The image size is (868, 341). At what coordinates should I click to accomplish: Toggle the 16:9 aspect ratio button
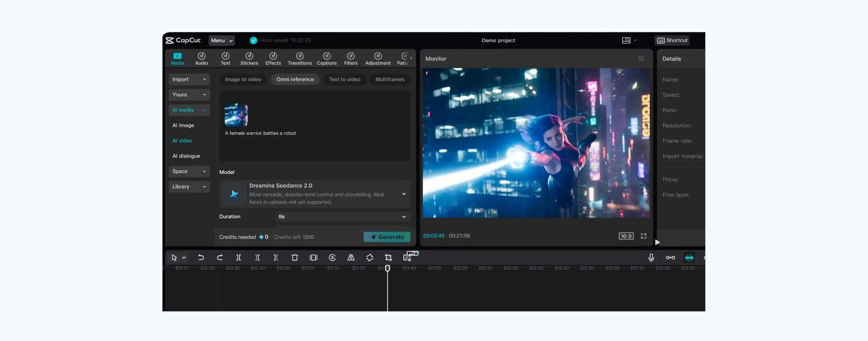coord(626,236)
